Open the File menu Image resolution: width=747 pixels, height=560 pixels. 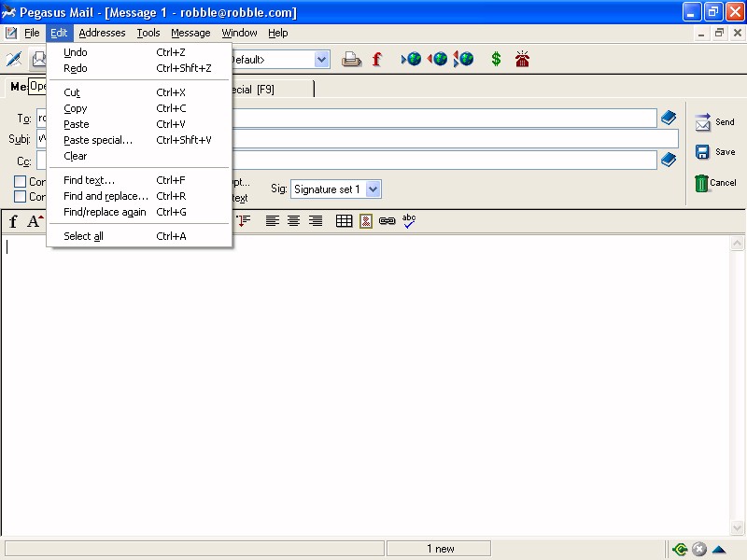coord(32,33)
